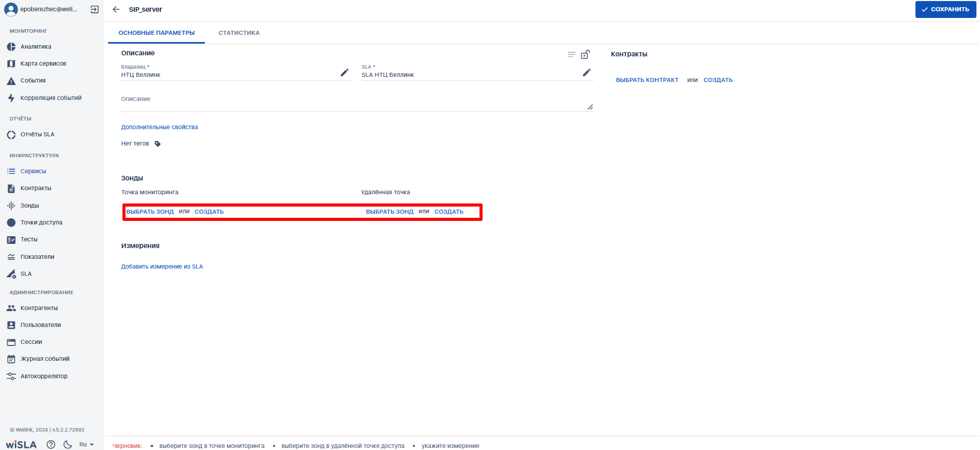Open Аналитика menu item
Screen dimensions: 980x450
[x=36, y=47]
